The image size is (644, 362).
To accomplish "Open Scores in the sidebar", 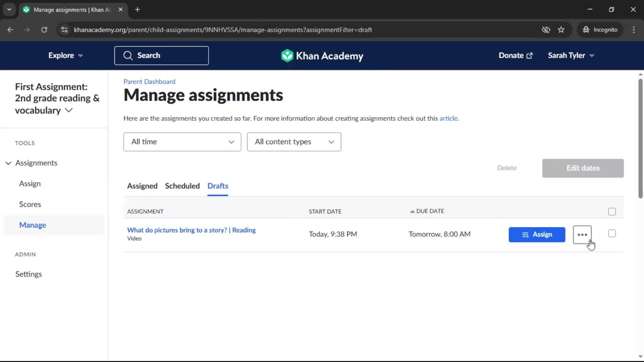I will coord(30,204).
